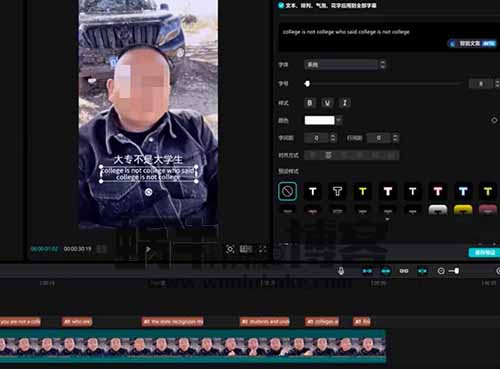This screenshot has width=500, height=369.
Task: Toggle apply-to-all-subtitles checkbox at panel top
Action: pyautogui.click(x=281, y=5)
